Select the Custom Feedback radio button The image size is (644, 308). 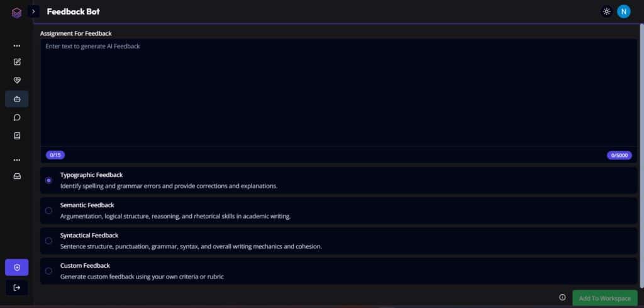48,271
